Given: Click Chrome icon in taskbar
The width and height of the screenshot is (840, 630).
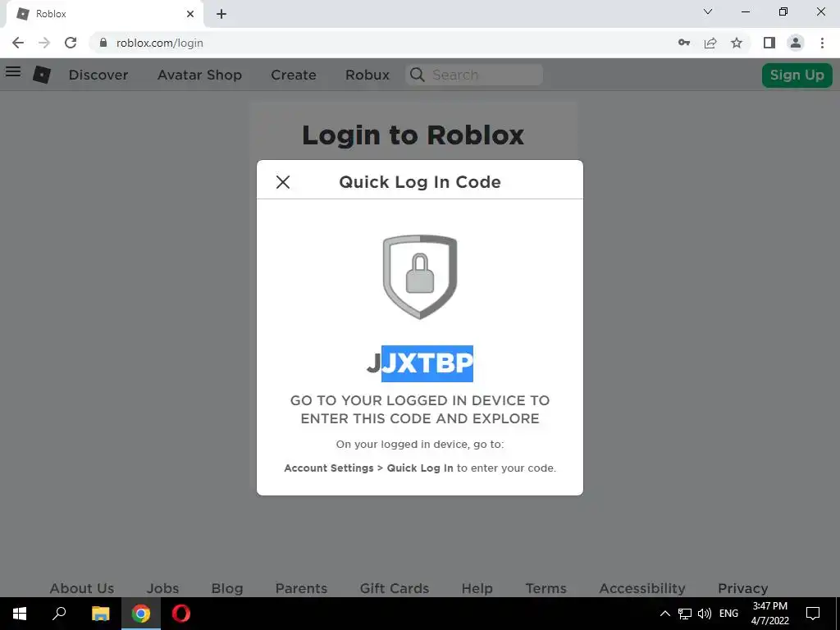Looking at the screenshot, I should pyautogui.click(x=141, y=614).
